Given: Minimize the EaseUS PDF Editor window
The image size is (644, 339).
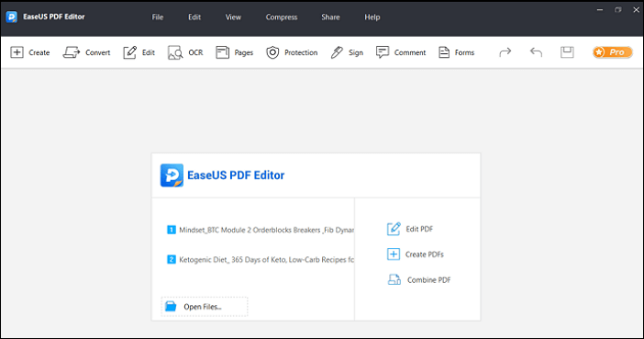Looking at the screenshot, I should 600,10.
